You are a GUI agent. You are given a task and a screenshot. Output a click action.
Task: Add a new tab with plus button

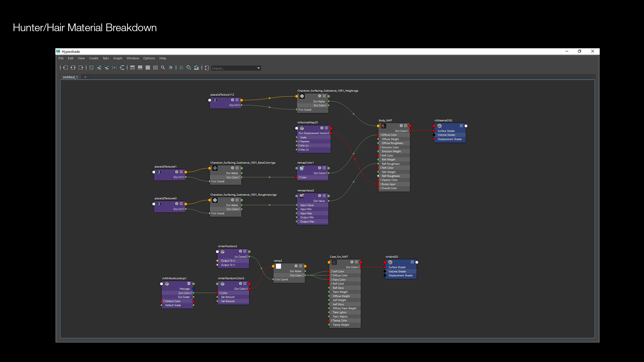pyautogui.click(x=85, y=77)
